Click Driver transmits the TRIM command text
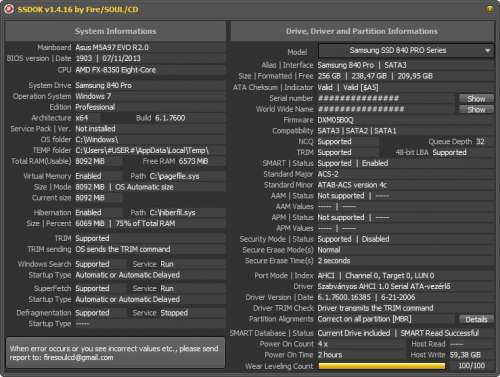500x377 pixels. [x=375, y=308]
